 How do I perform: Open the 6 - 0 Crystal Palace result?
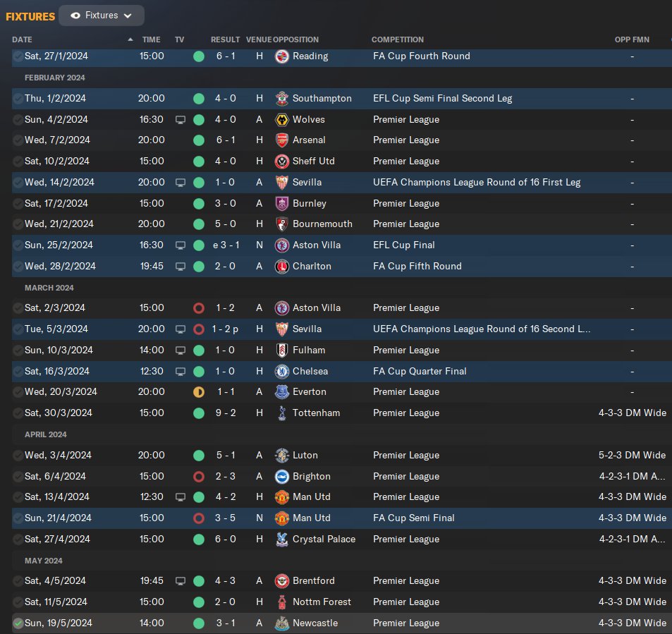(226, 539)
